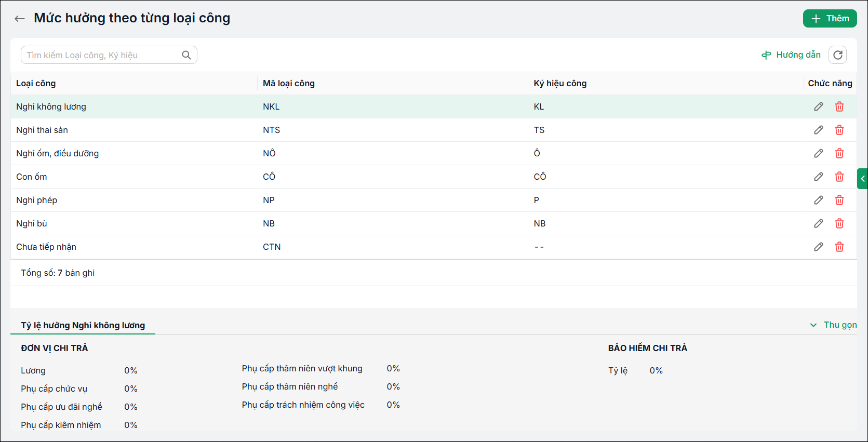
Task: Delete the Nghỉ bù row
Action: point(839,223)
